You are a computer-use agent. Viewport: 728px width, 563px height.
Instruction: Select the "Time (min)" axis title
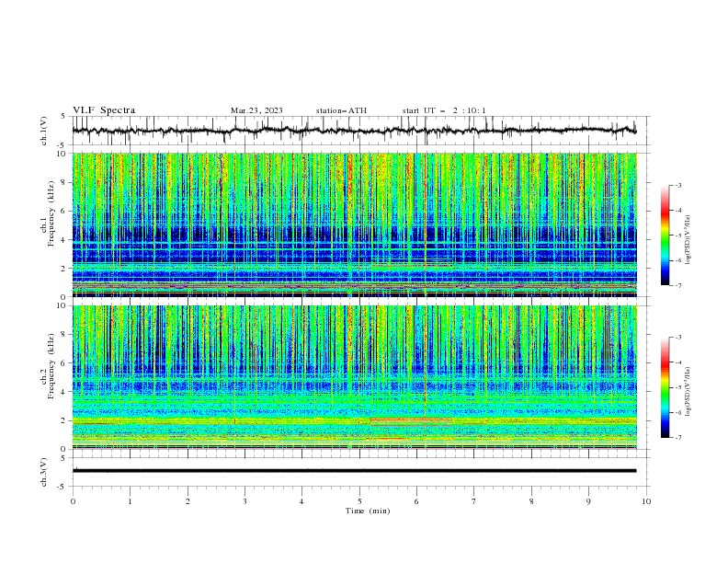pyautogui.click(x=368, y=511)
